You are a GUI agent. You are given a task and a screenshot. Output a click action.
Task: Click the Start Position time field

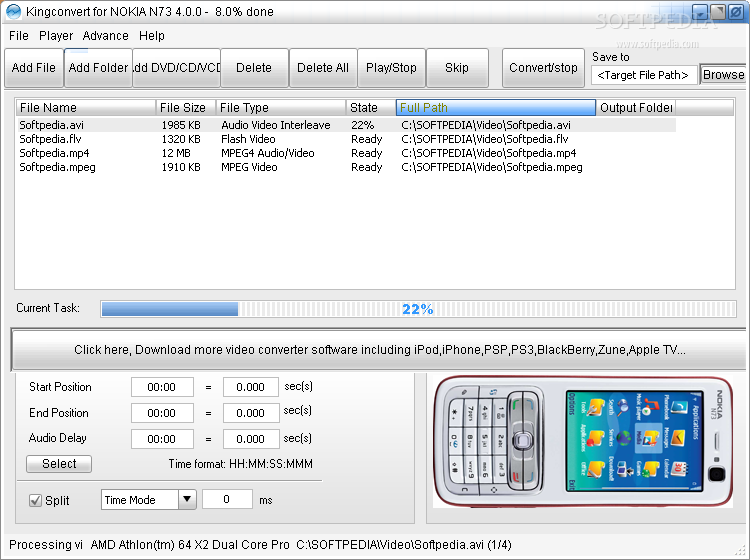click(162, 387)
